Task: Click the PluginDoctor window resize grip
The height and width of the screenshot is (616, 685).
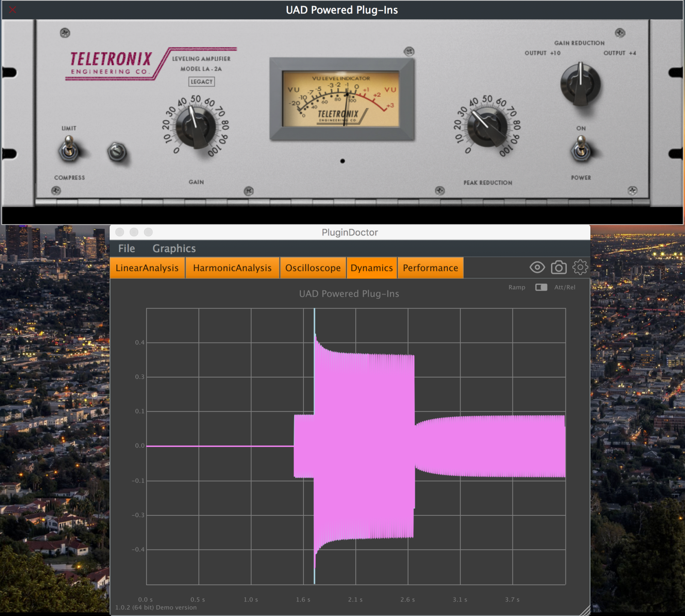Action: tap(584, 610)
